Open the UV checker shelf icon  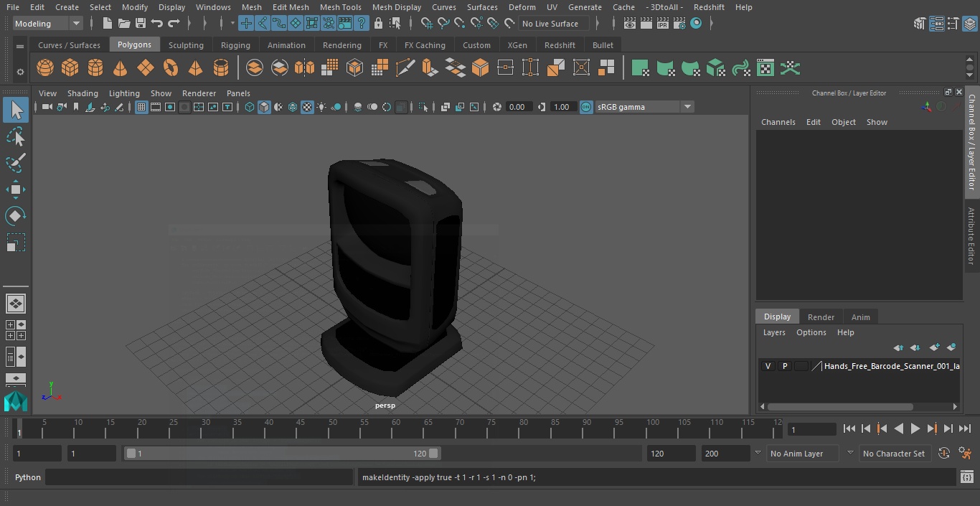coord(765,68)
